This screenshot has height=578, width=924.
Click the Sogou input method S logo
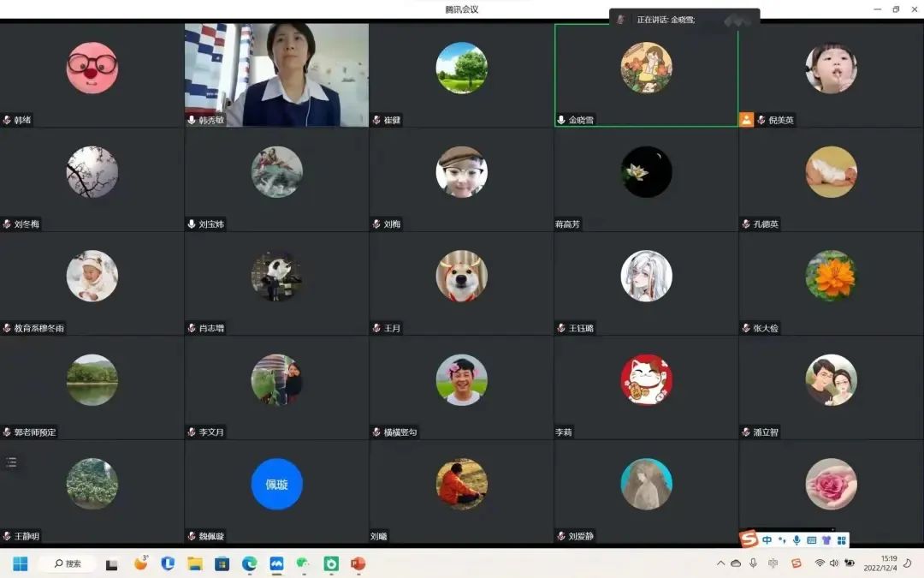(x=749, y=539)
